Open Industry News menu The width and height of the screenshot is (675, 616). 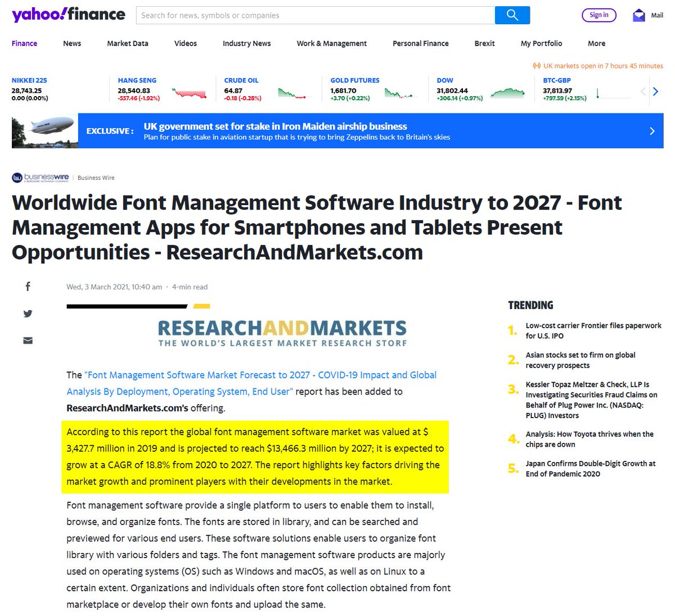(246, 43)
